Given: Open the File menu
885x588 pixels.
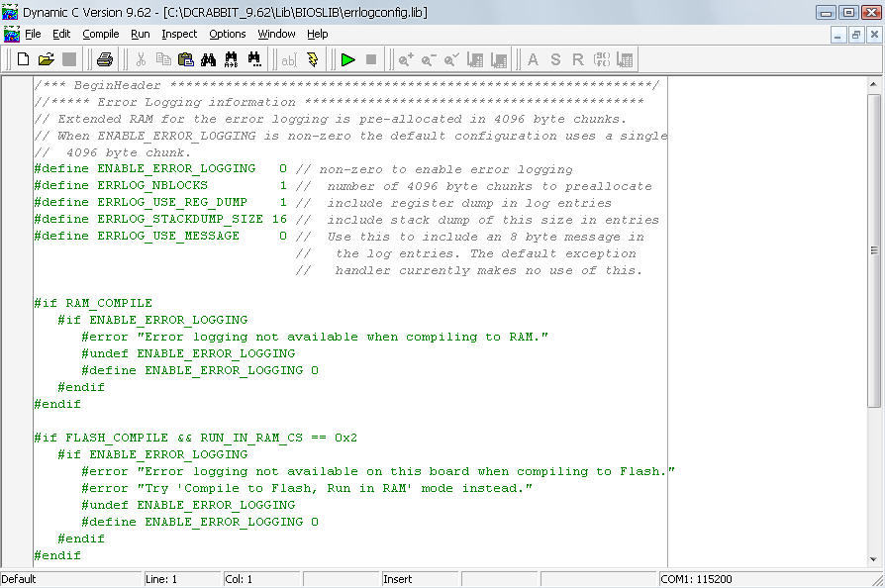Looking at the screenshot, I should click(x=33, y=34).
